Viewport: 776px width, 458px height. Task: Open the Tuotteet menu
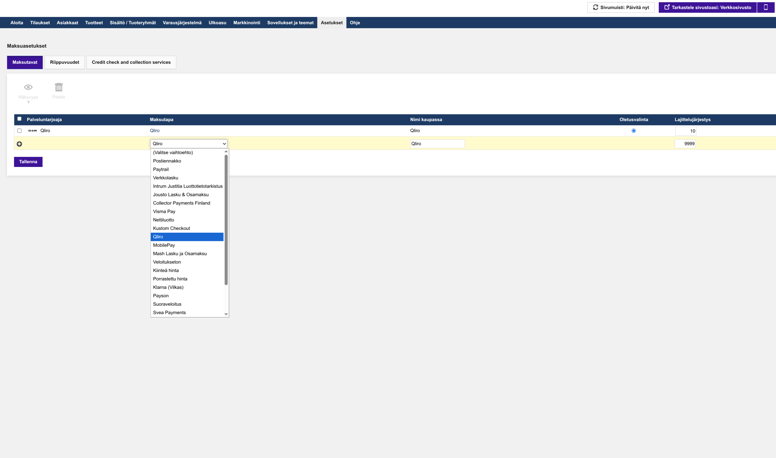click(x=94, y=23)
